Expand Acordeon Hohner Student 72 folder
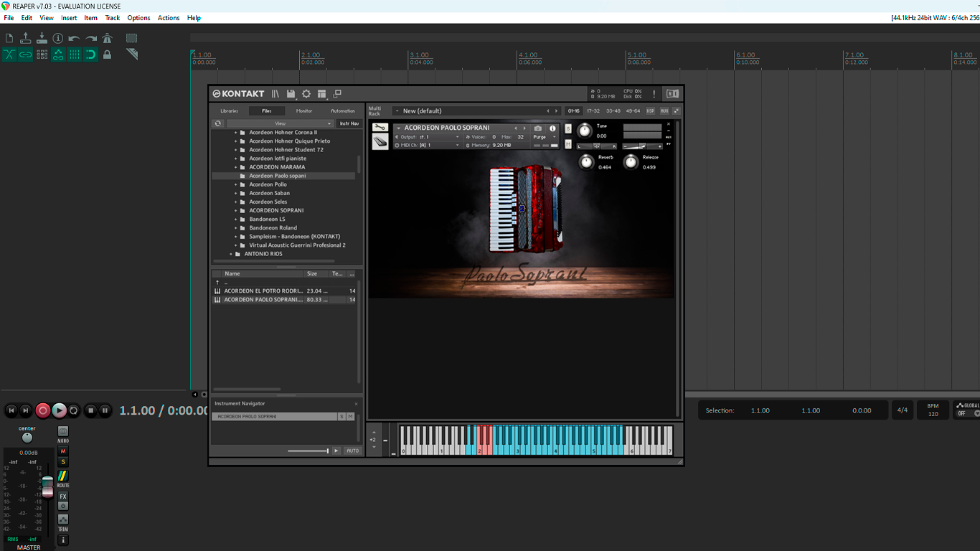The width and height of the screenshot is (980, 551). tap(235, 150)
